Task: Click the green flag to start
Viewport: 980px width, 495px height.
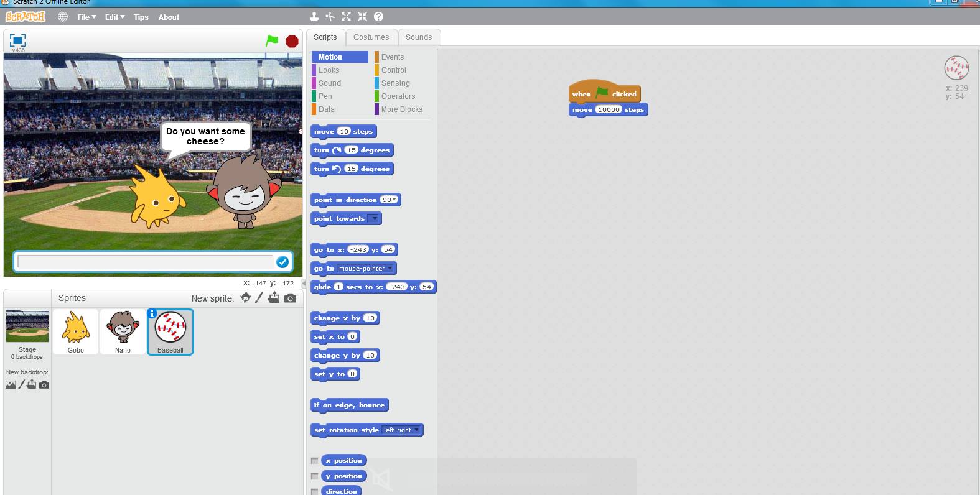Action: point(272,41)
